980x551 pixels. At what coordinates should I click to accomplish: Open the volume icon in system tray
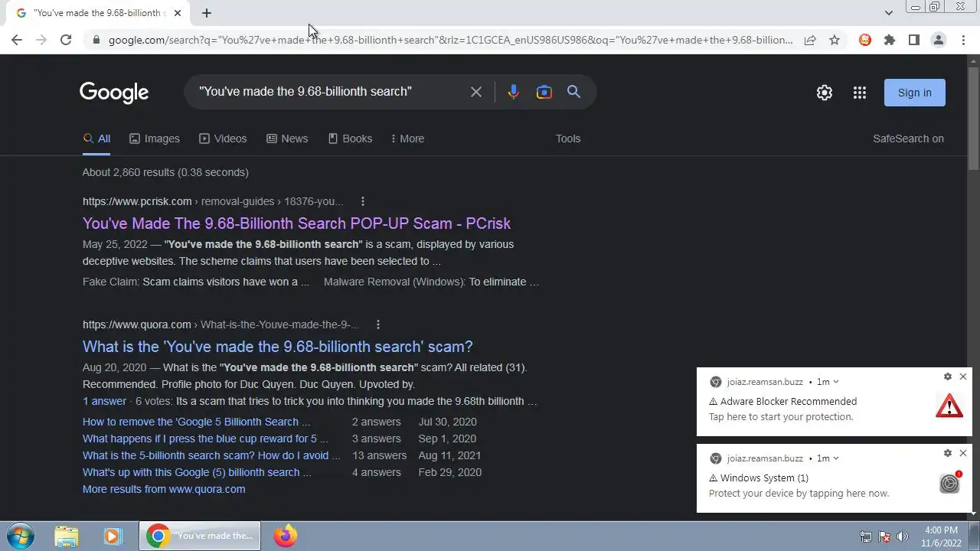tap(903, 536)
